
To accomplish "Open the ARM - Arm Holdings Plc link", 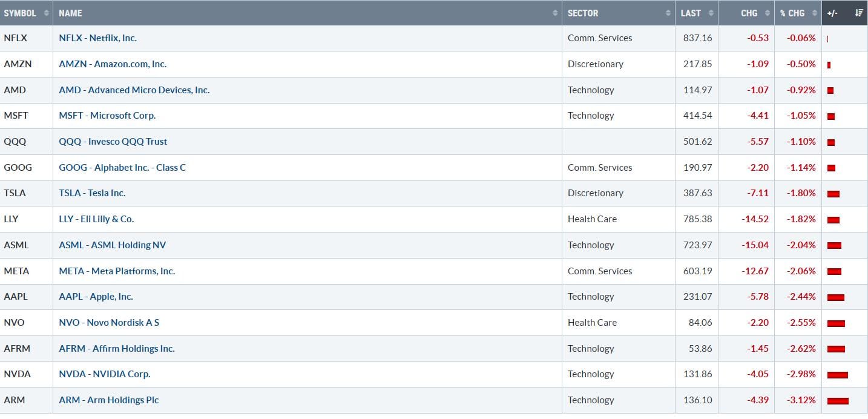I will pyautogui.click(x=109, y=400).
